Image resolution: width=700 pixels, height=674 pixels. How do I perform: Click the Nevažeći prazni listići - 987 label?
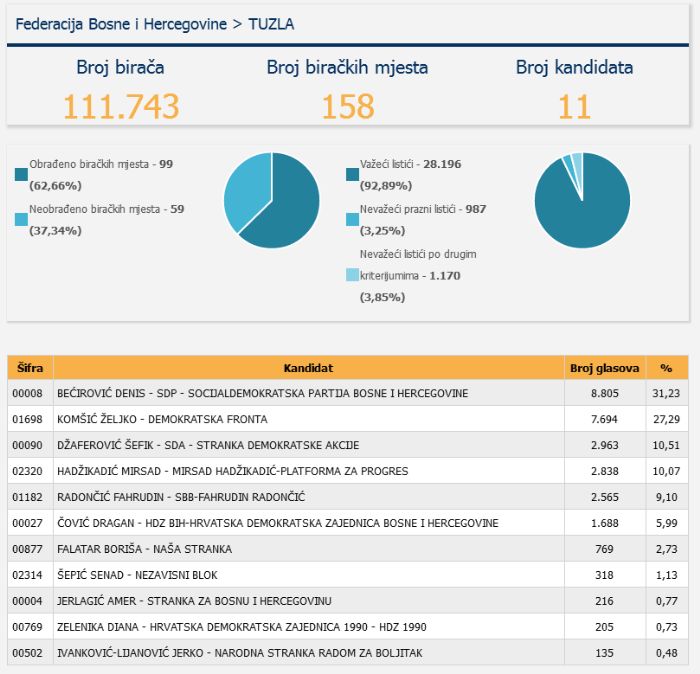423,209
